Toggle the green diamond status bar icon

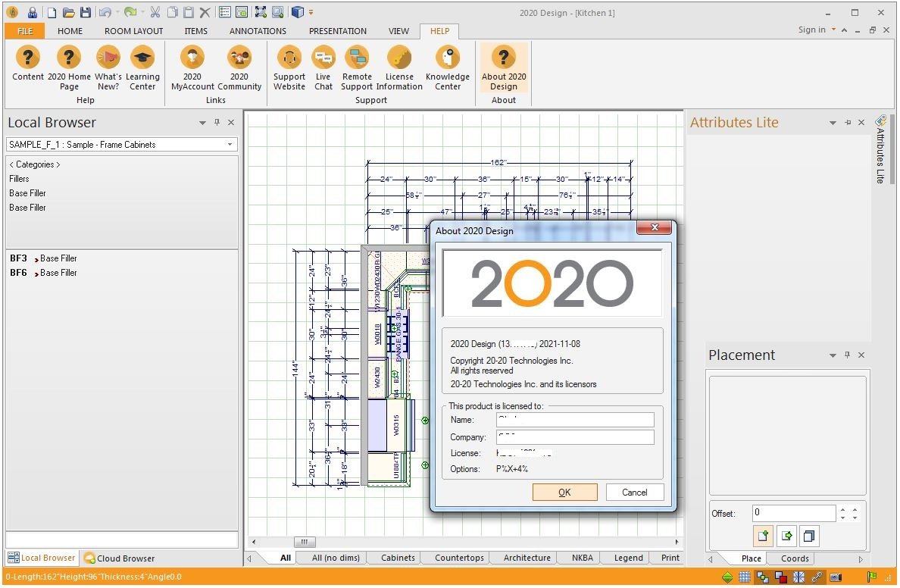tap(727, 577)
